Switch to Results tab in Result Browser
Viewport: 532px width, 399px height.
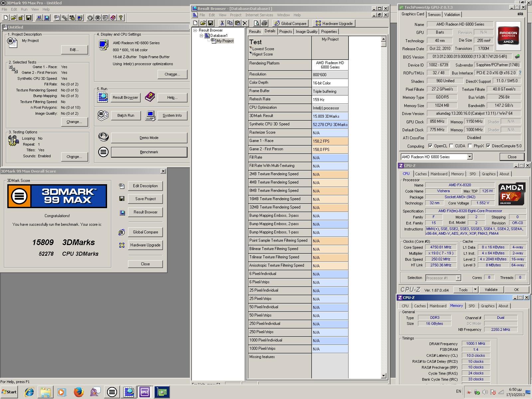coord(255,32)
